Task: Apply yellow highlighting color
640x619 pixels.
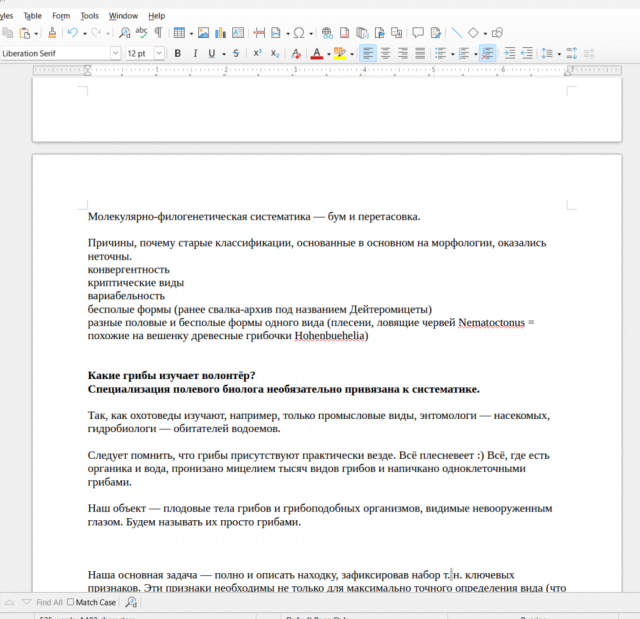Action: click(x=340, y=53)
